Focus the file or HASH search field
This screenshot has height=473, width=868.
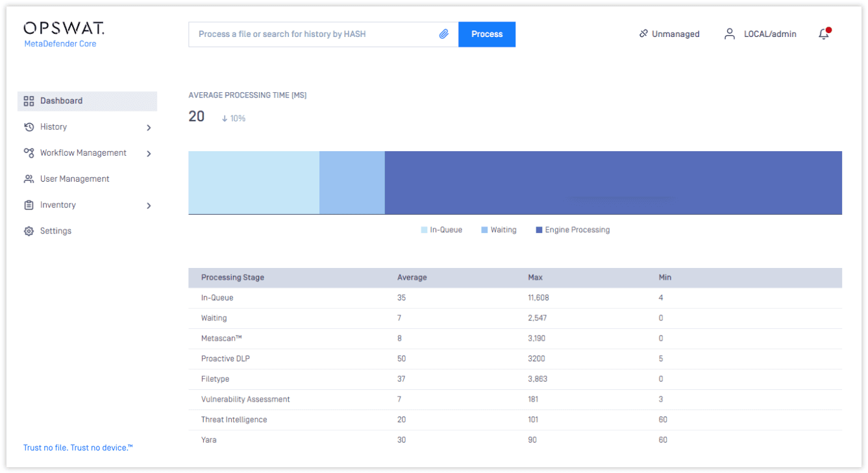[323, 34]
